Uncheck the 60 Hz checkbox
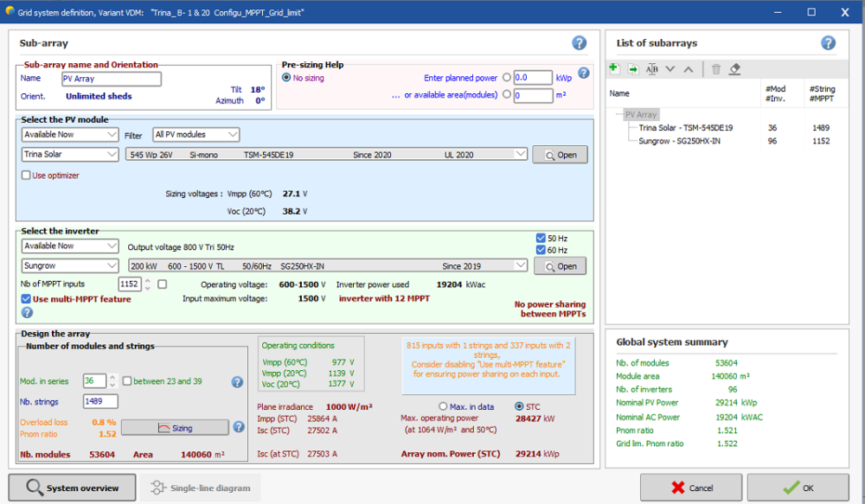Viewport: 865px width, 504px height. click(541, 250)
